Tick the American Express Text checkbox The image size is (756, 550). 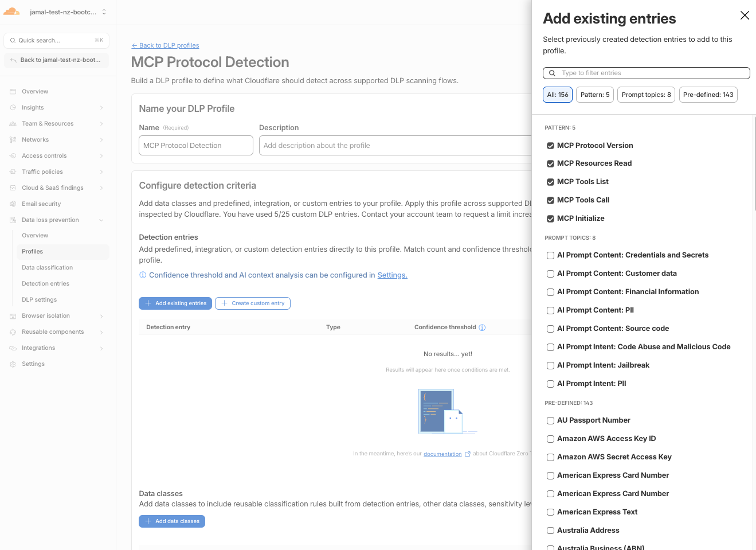550,513
